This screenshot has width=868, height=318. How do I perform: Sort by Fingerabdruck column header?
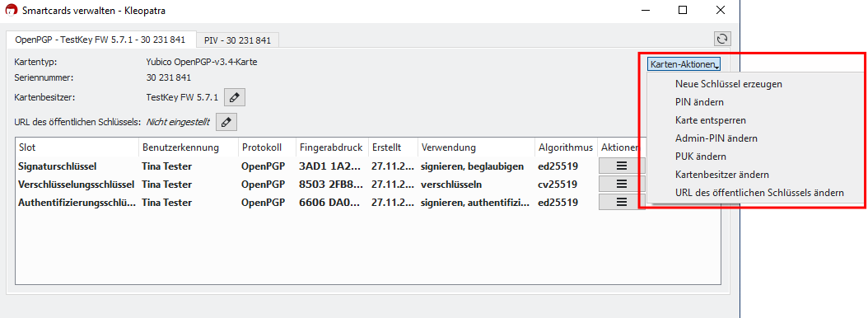pyautogui.click(x=332, y=148)
